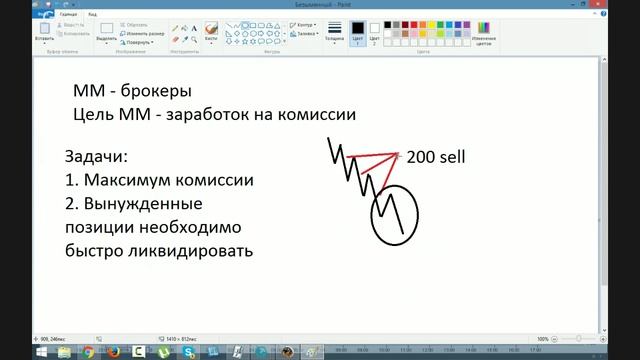Click the Paste (Вставить) clipboard icon

44,28
